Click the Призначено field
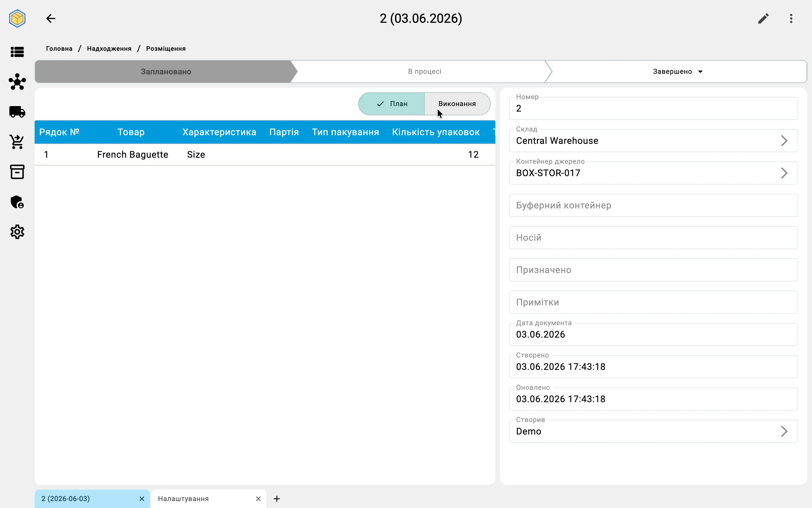812x508 pixels. tap(653, 270)
